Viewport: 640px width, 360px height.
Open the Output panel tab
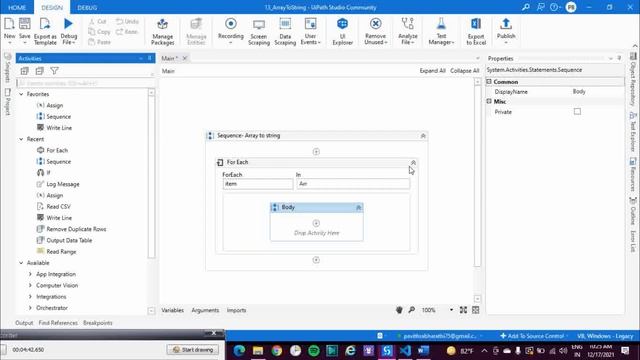(24, 323)
